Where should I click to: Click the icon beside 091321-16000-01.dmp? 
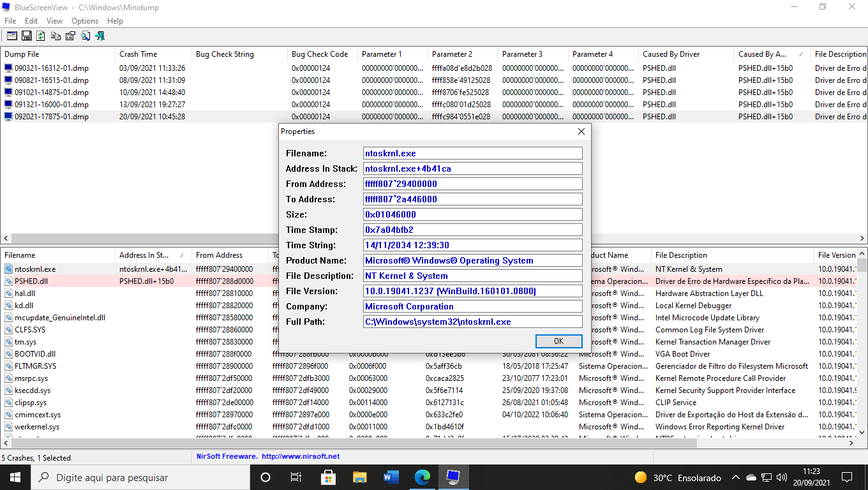(8, 105)
